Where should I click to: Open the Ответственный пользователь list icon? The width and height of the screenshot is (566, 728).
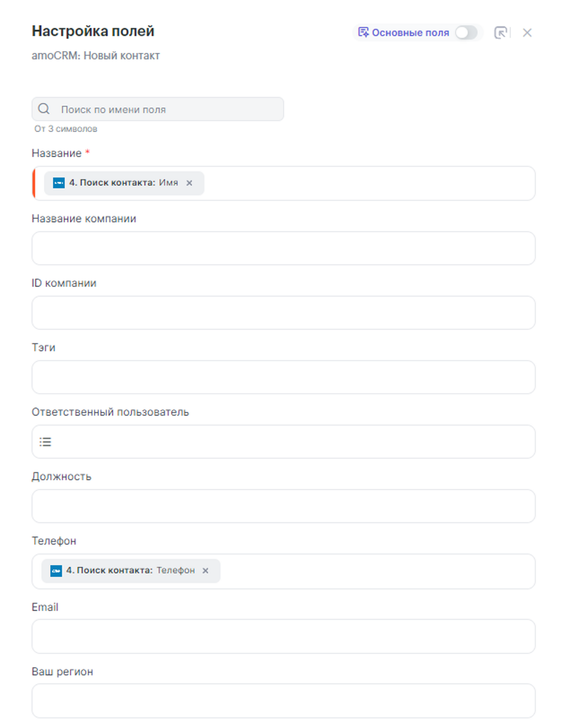pyautogui.click(x=45, y=442)
